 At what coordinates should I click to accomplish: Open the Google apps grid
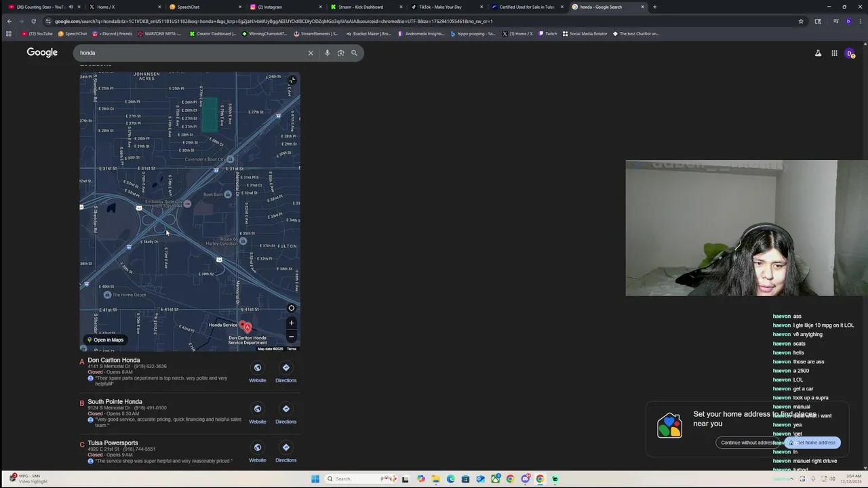click(834, 53)
